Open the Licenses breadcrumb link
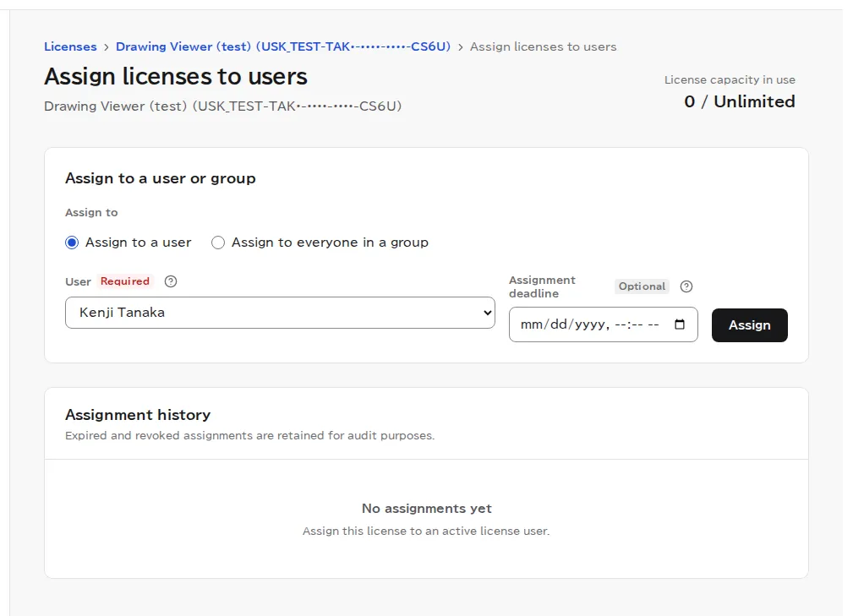 tap(70, 46)
